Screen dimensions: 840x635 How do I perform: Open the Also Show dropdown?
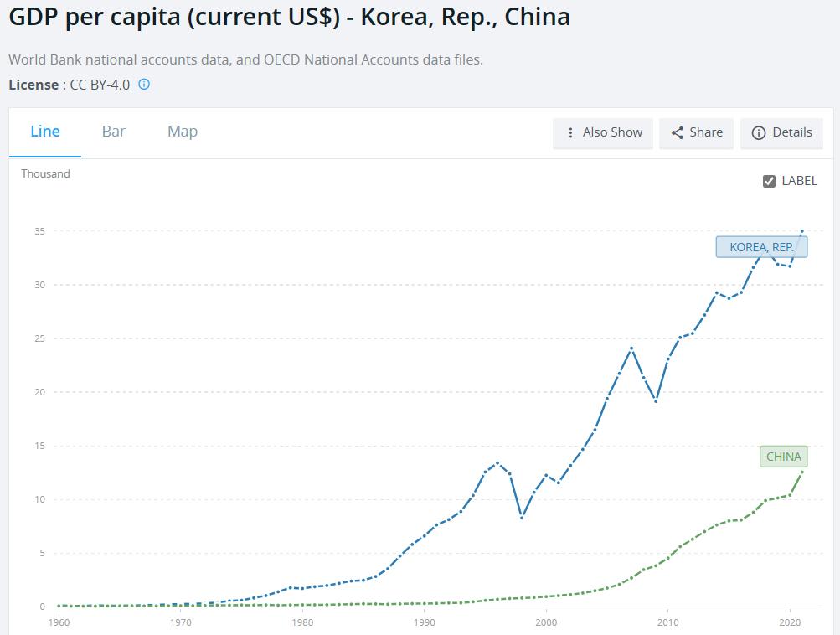(x=603, y=132)
